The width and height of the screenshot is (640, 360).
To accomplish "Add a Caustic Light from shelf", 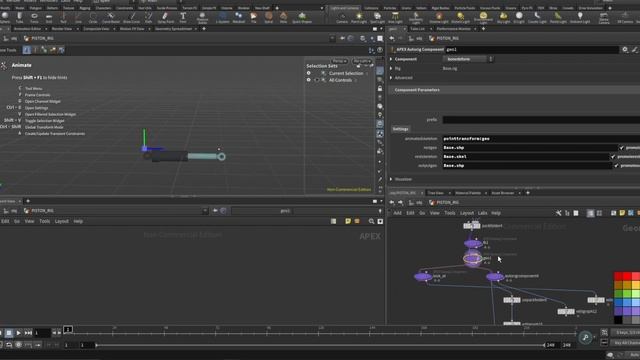I will (537, 18).
